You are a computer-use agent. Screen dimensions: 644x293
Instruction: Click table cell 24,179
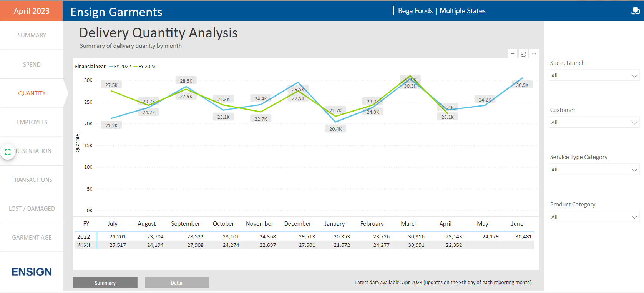(490, 237)
